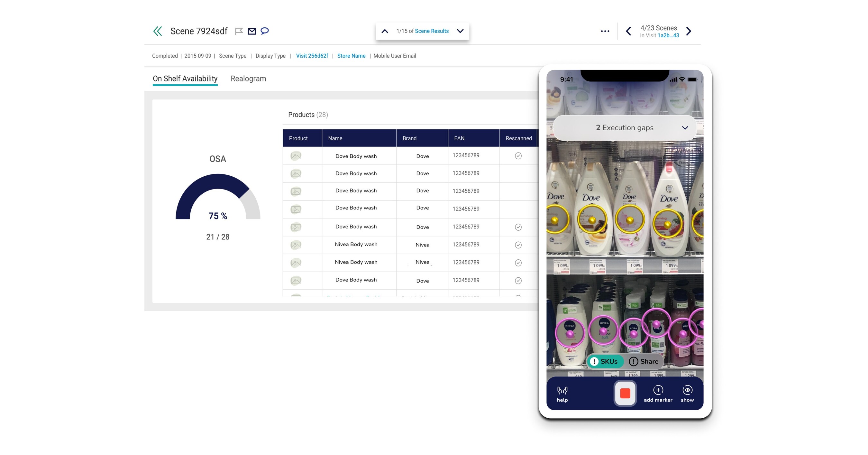Expand the 2 Execution gaps dropdown
The image size is (868, 455).
click(x=625, y=128)
